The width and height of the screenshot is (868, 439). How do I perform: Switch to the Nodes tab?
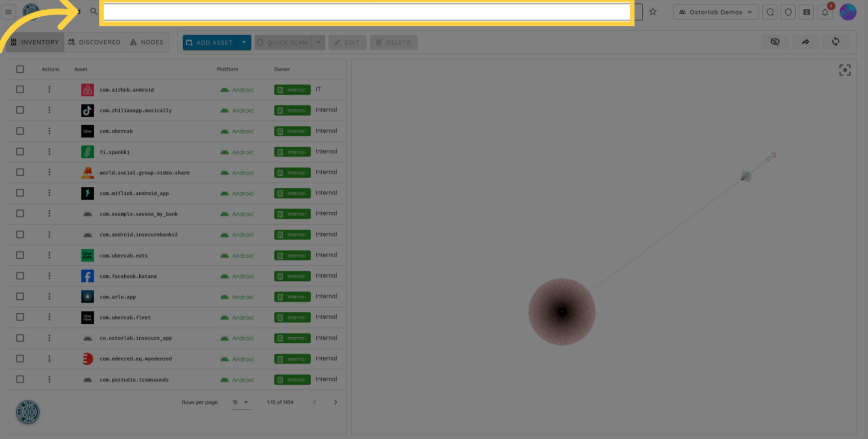(x=147, y=42)
